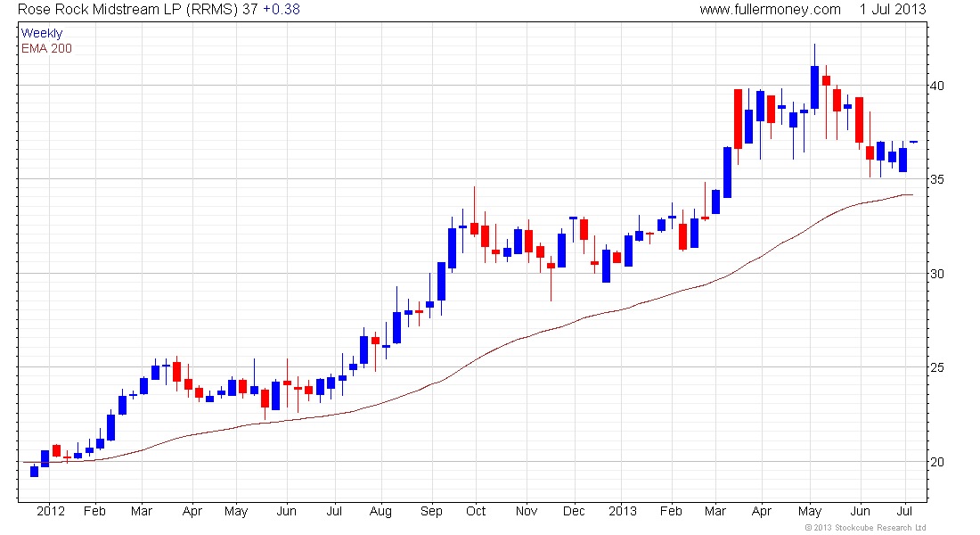This screenshot has height=535, width=980.
Task: Click the date 1 Jul 2013
Action: [893, 10]
